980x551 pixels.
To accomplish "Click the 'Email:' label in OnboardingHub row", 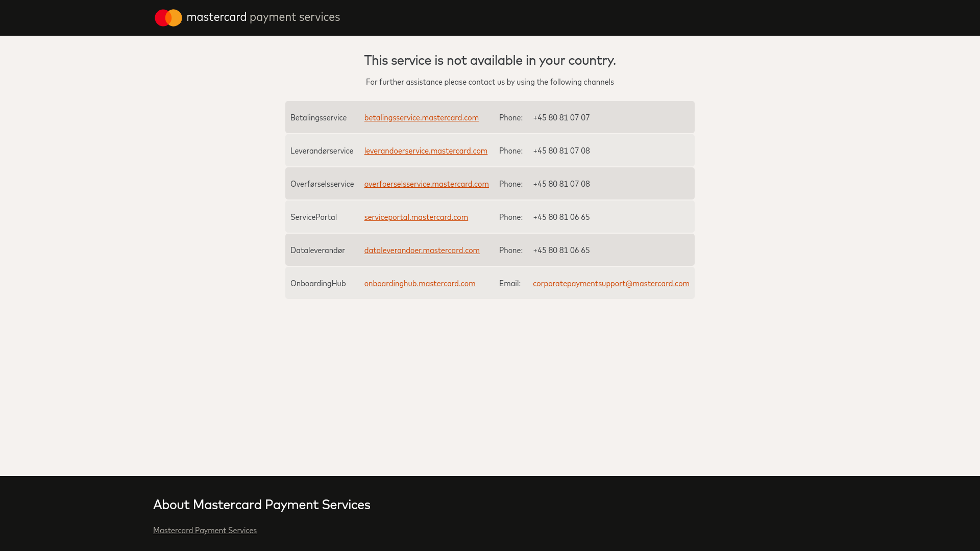I will tap(510, 283).
